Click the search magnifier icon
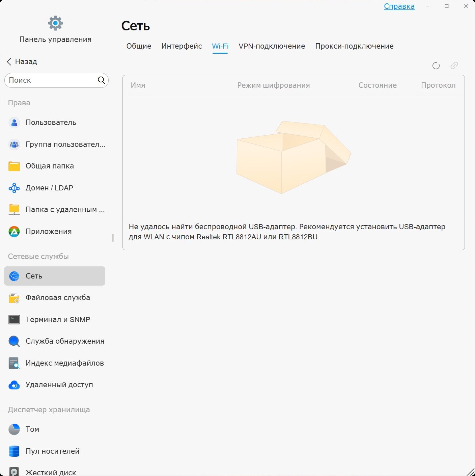The image size is (475, 476). pos(101,80)
